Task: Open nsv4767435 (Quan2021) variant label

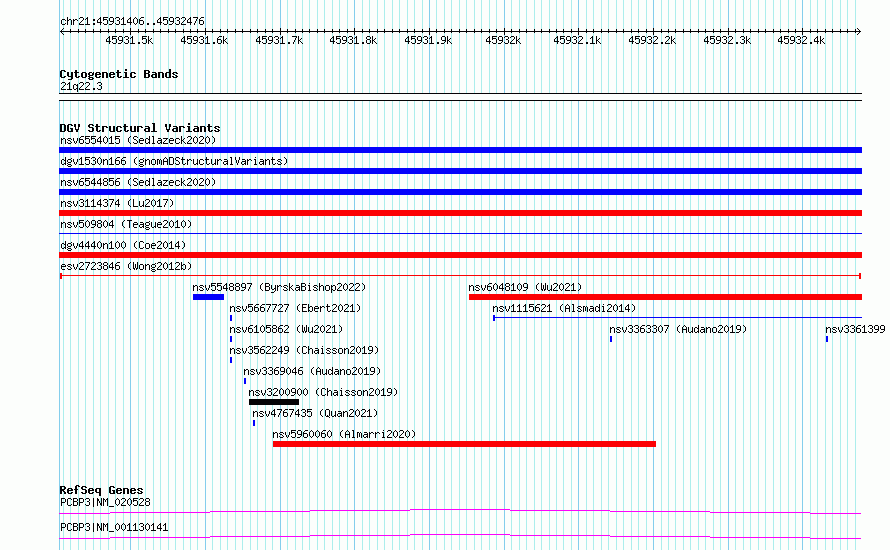Action: 315,413
